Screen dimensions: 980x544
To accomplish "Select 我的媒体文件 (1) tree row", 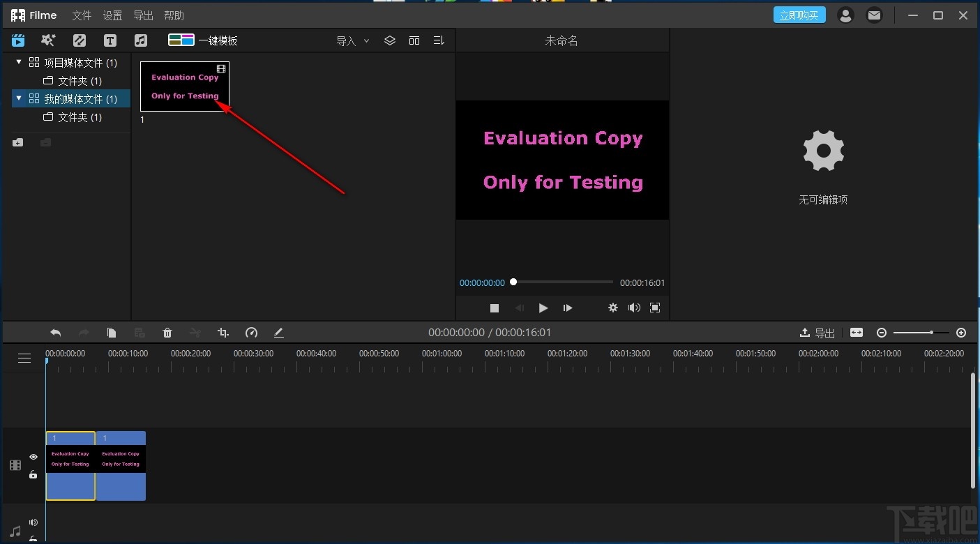I will coord(71,99).
